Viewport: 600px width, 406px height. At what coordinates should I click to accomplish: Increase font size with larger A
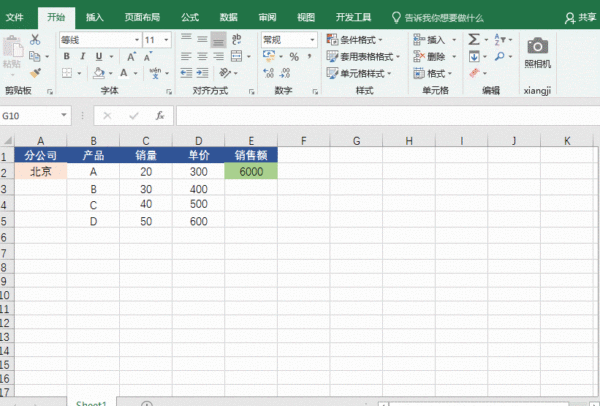coord(131,57)
